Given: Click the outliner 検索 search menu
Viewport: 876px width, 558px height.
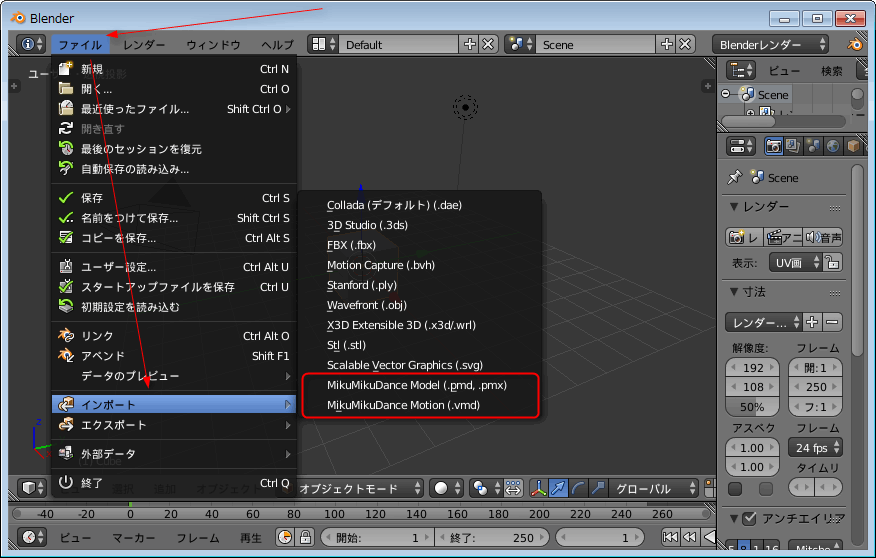Looking at the screenshot, I should pyautogui.click(x=832, y=70).
